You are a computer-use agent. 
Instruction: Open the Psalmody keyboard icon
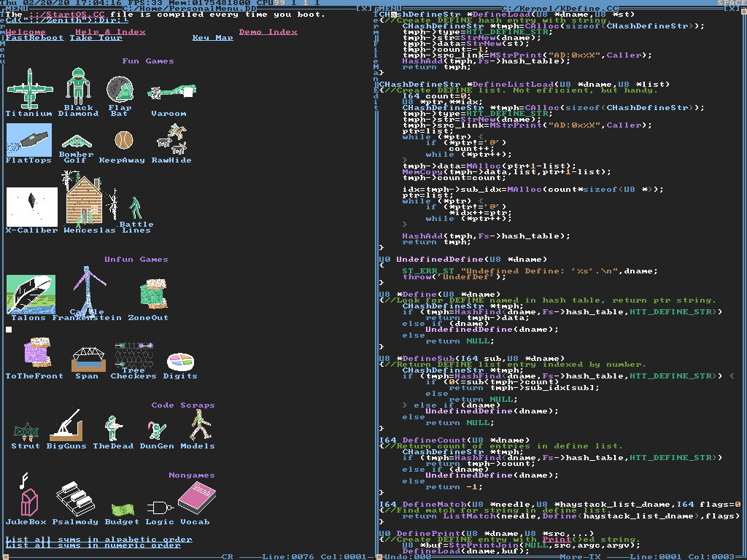point(75,499)
